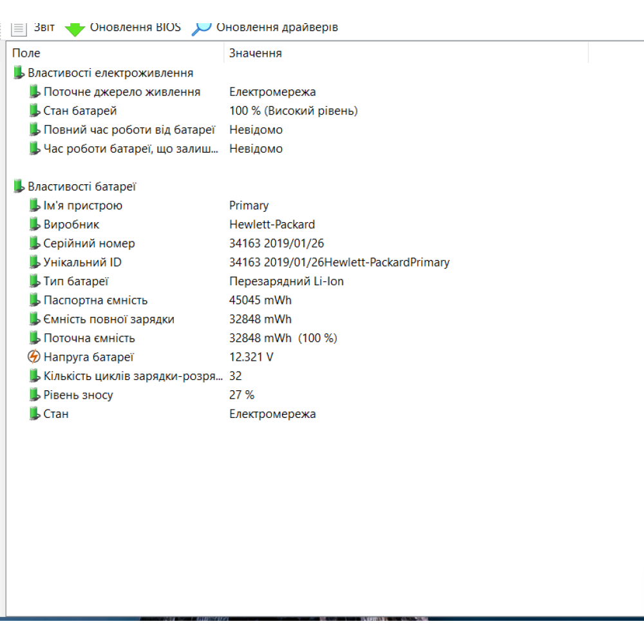Select icon beside Унікальний ID
This screenshot has width=644, height=644.
(x=35, y=261)
